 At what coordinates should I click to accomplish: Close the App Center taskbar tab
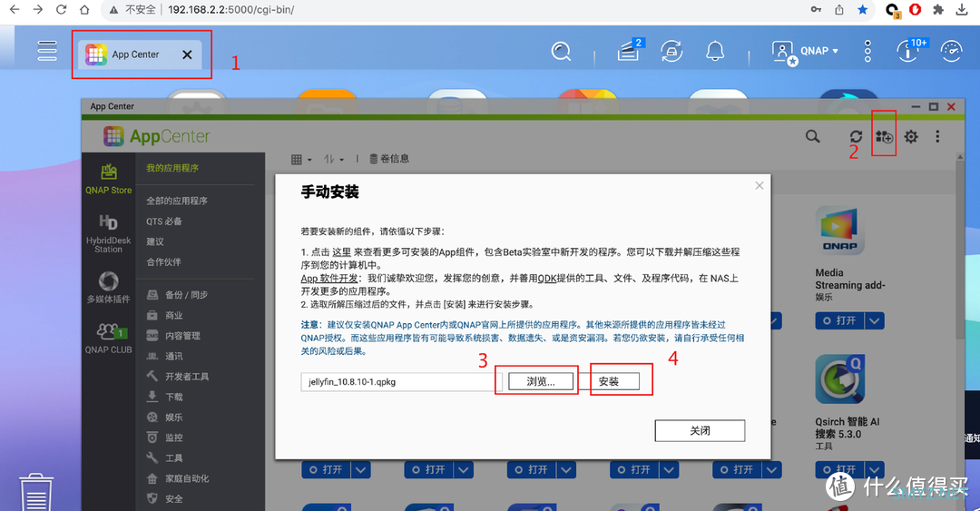coord(187,55)
